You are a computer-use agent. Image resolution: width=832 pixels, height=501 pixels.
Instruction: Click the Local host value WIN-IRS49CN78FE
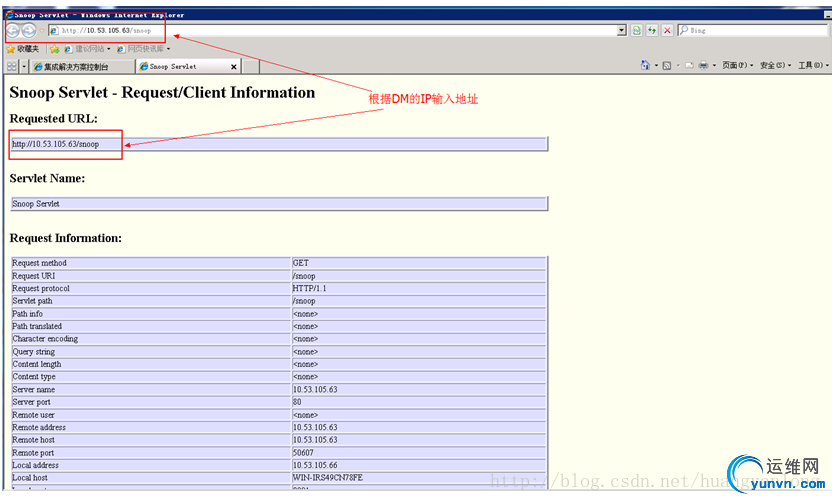328,478
